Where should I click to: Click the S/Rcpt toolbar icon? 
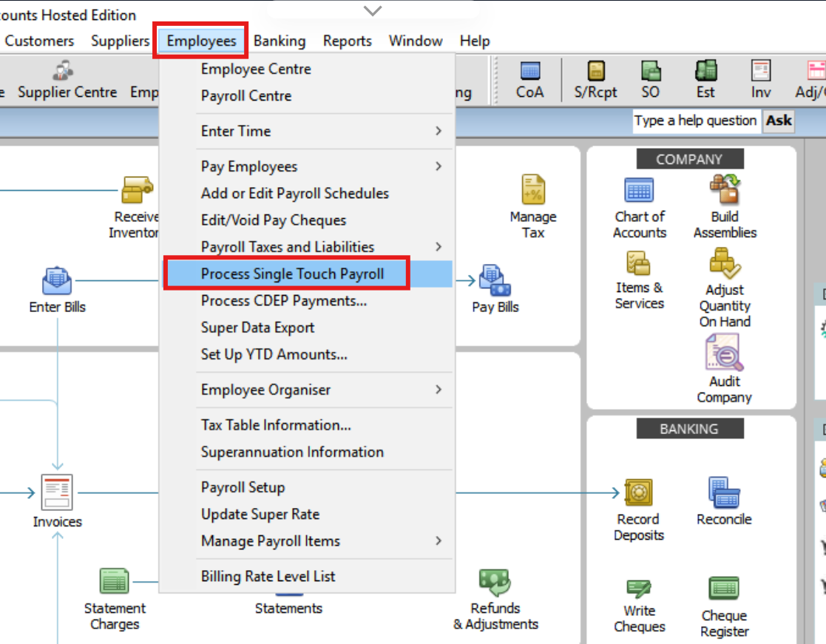coord(596,71)
